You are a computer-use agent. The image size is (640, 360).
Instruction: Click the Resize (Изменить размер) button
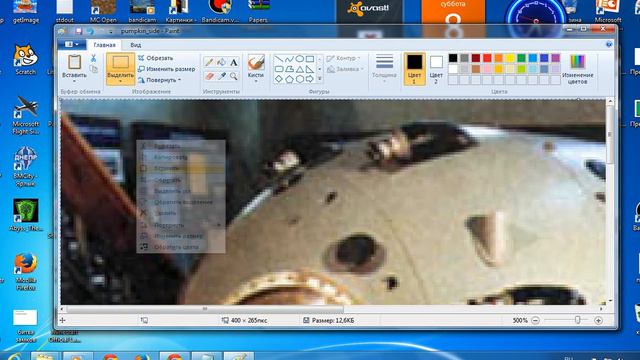click(167, 69)
